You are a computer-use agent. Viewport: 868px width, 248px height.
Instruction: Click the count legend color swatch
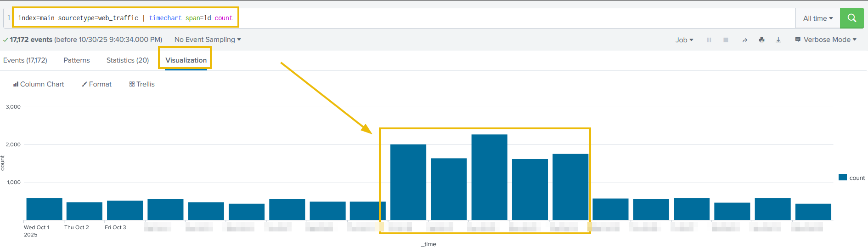(842, 178)
